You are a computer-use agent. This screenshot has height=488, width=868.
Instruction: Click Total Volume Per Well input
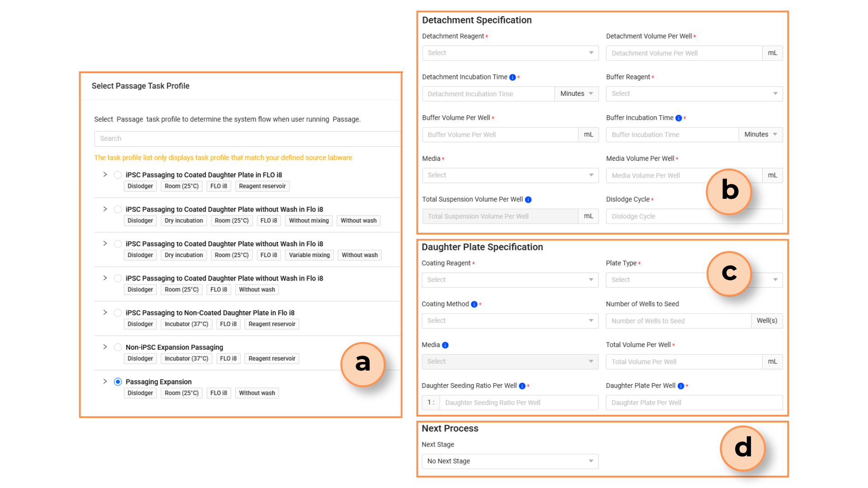684,361
